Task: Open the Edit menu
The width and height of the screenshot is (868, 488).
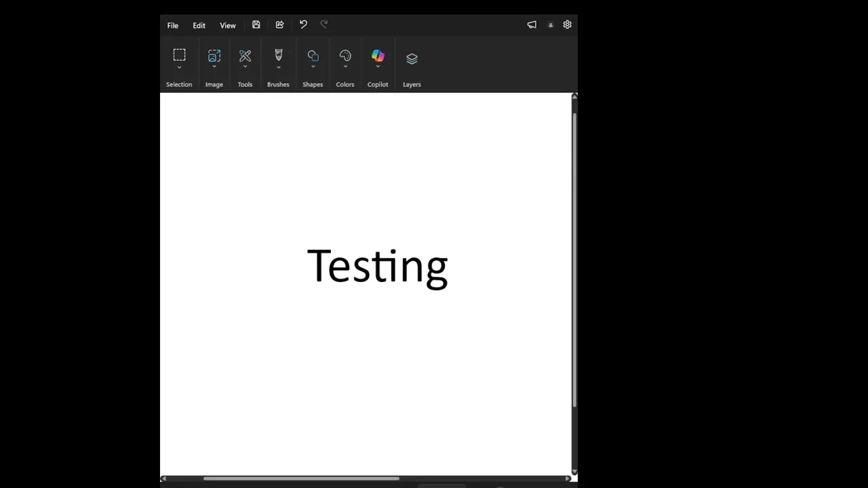Action: [x=199, y=26]
